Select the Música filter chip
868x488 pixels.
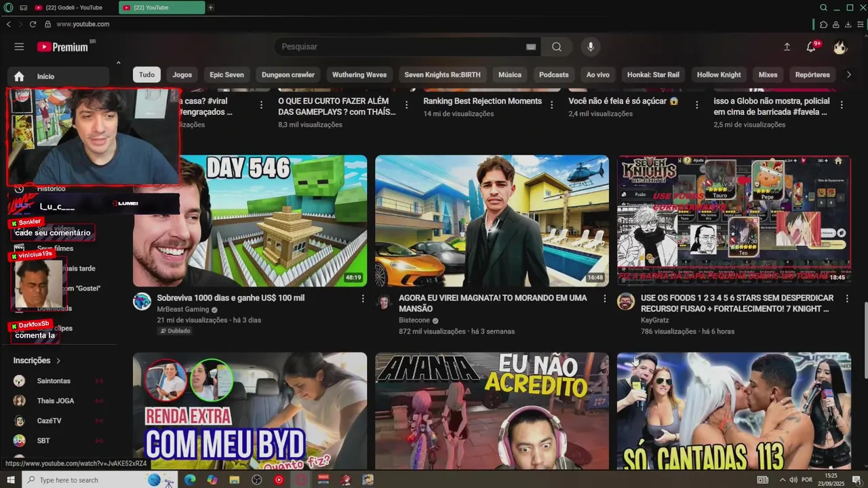point(510,75)
